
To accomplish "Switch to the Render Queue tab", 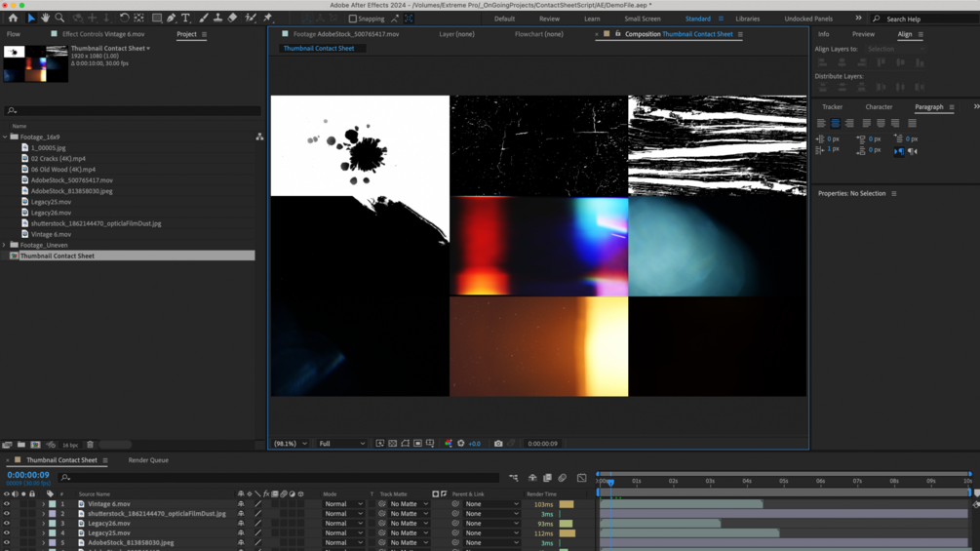I will tap(148, 460).
